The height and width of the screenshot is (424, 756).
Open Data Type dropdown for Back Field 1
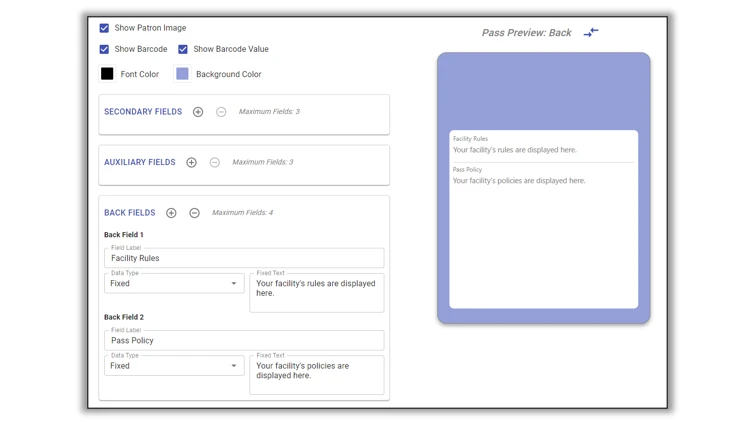[174, 284]
